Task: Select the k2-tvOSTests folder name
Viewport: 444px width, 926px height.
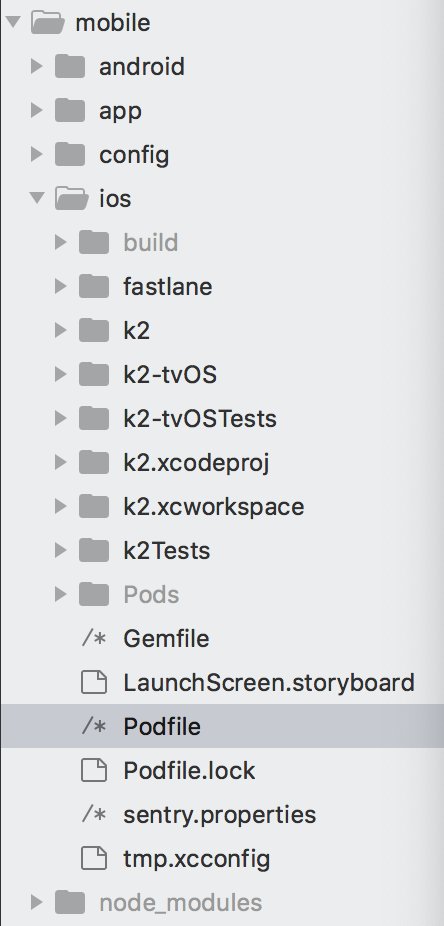Action: (x=200, y=418)
